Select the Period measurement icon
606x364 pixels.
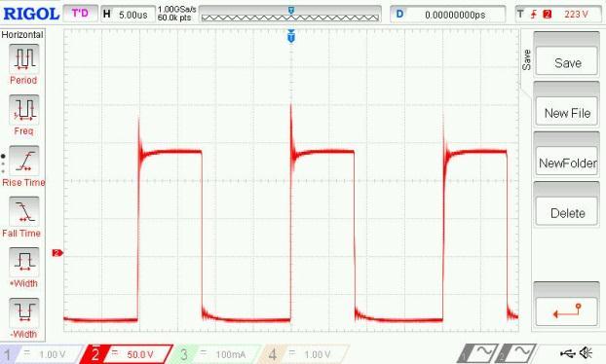pyautogui.click(x=23, y=59)
